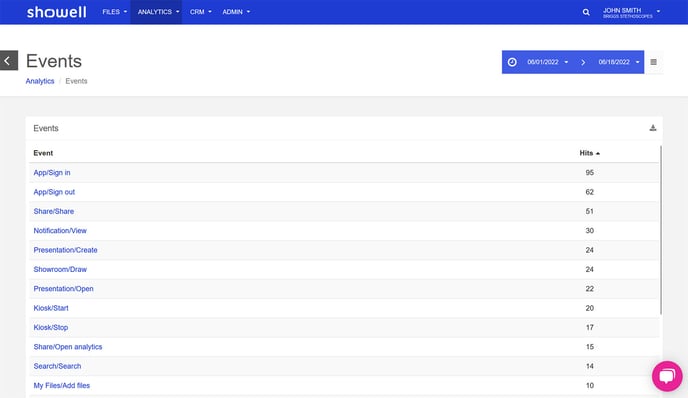Open the App/Sign in event
This screenshot has height=398, width=688.
point(52,172)
